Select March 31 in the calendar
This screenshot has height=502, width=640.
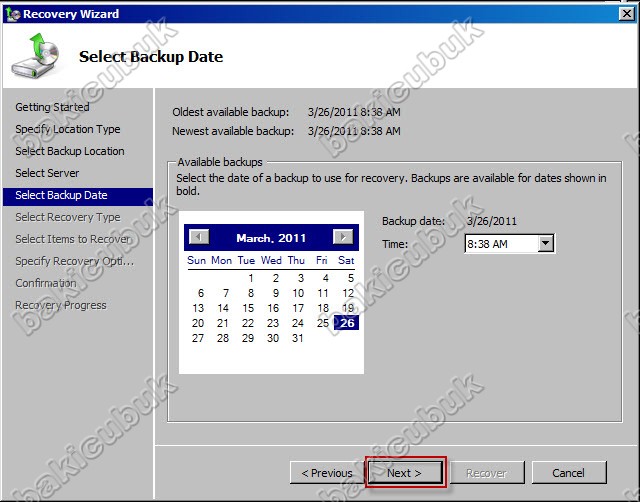click(298, 338)
